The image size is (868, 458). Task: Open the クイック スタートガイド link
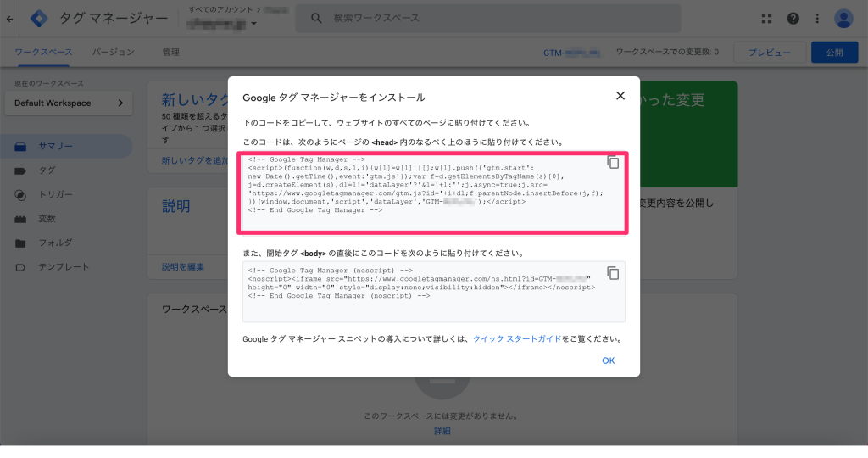517,339
